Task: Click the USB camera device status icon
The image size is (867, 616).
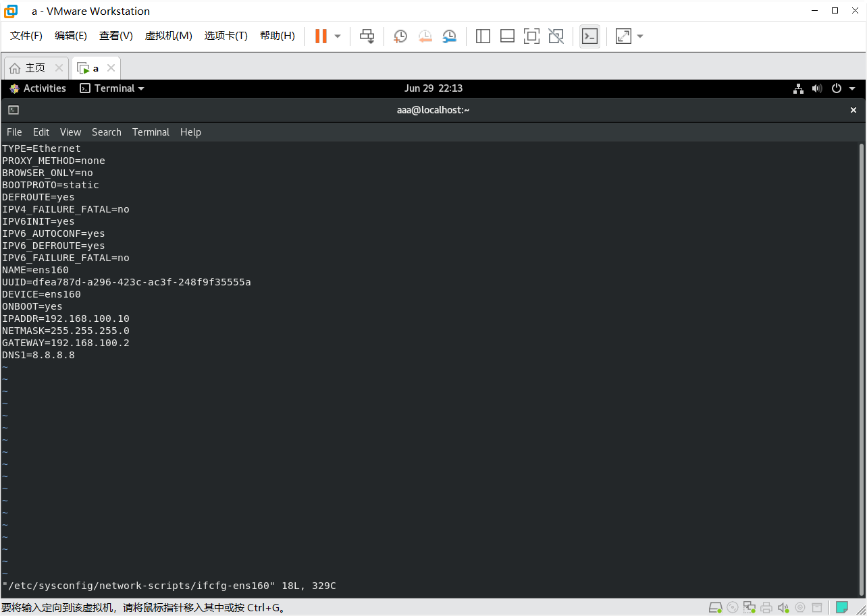Action: (800, 608)
